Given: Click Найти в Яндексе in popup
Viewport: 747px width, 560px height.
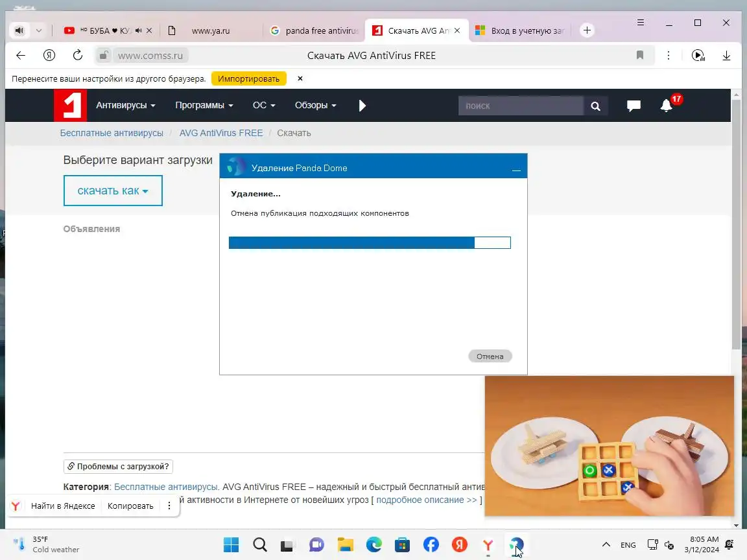Looking at the screenshot, I should click(63, 506).
